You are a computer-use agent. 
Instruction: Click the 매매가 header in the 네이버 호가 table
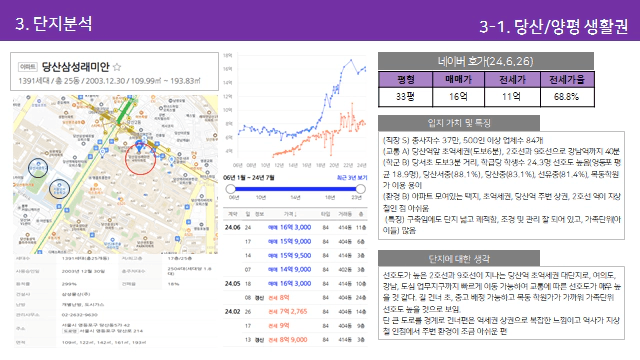(x=458, y=79)
